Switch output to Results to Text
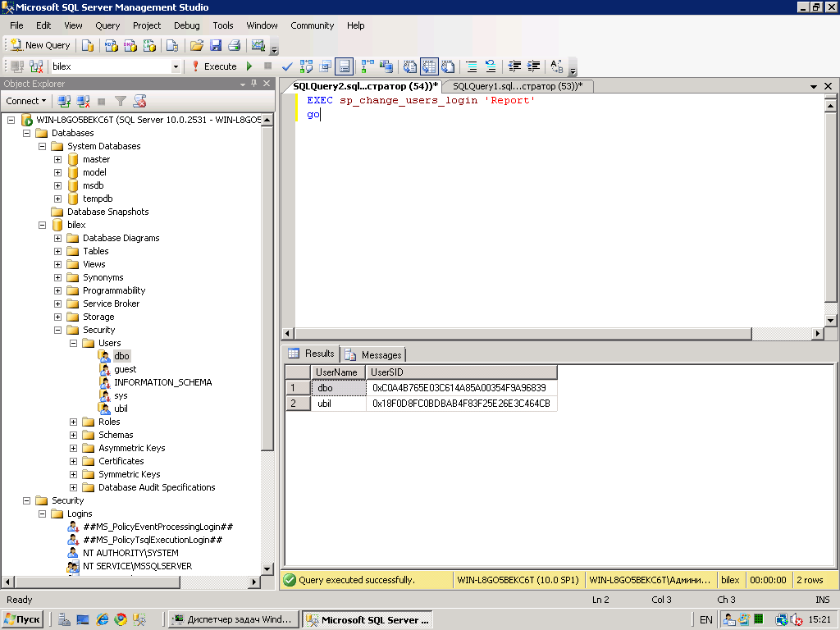 point(410,66)
